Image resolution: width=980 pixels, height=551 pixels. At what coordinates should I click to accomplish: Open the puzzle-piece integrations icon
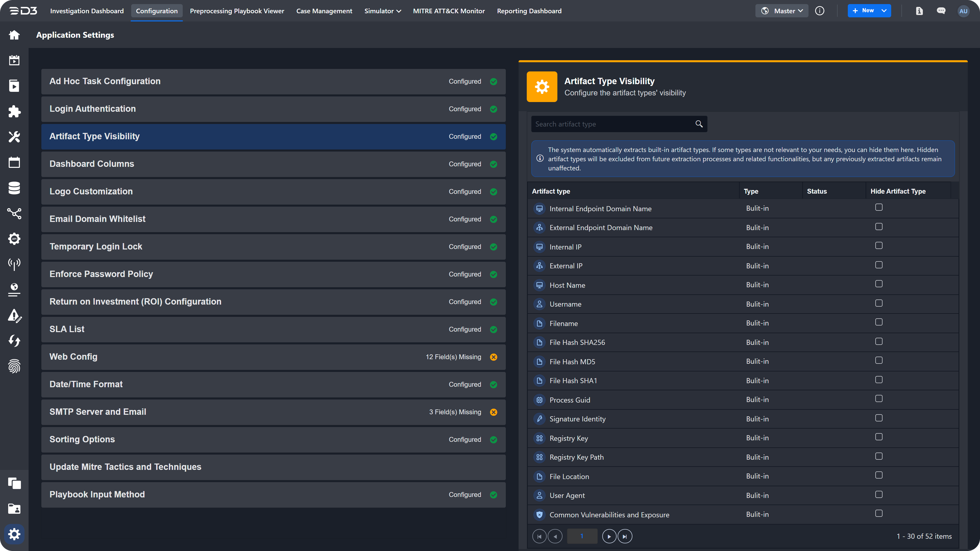tap(14, 111)
